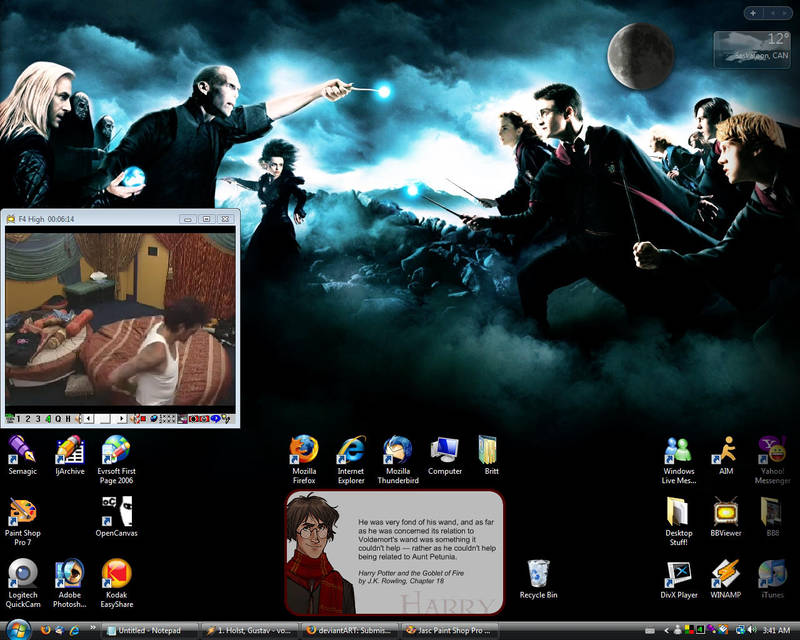Open the Computer desktop icon
This screenshot has width=800, height=640.
tap(445, 455)
